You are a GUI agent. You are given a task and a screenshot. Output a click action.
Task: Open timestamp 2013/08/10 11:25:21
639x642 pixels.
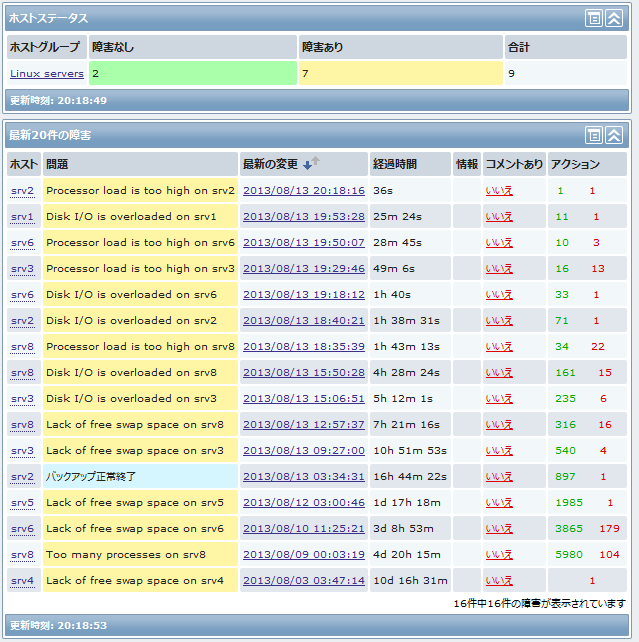point(304,529)
